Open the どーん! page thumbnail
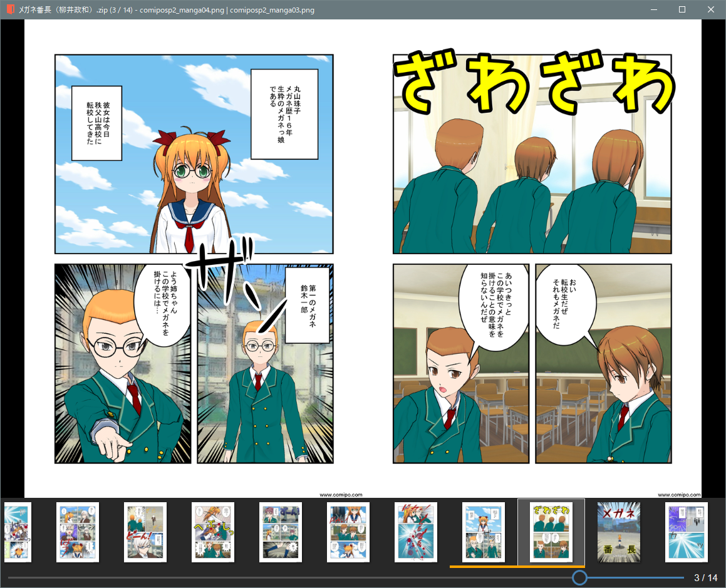726x588 pixels. [145, 532]
